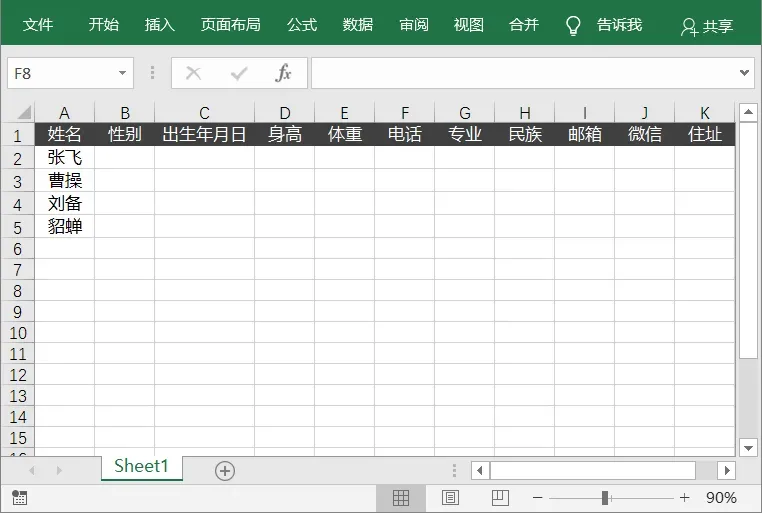The width and height of the screenshot is (762, 513).
Task: Click the confirm checkmark formula icon
Action: tap(239, 73)
